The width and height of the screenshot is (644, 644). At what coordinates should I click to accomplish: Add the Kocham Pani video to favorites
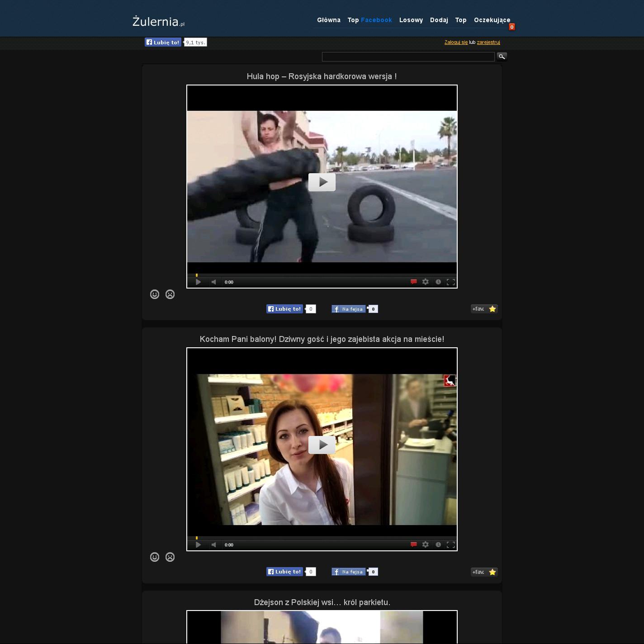[x=484, y=572]
